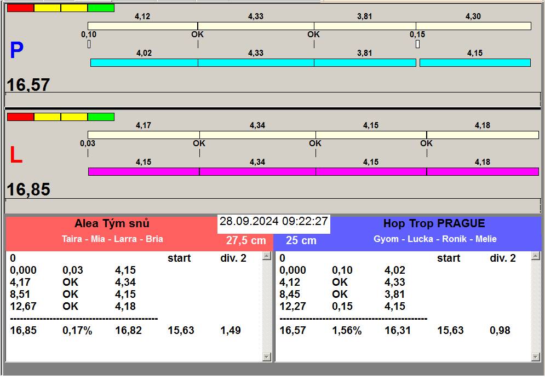This screenshot has width=545, height=392.
Task: Select the cream bar segment under 4,17
Action: coord(144,135)
